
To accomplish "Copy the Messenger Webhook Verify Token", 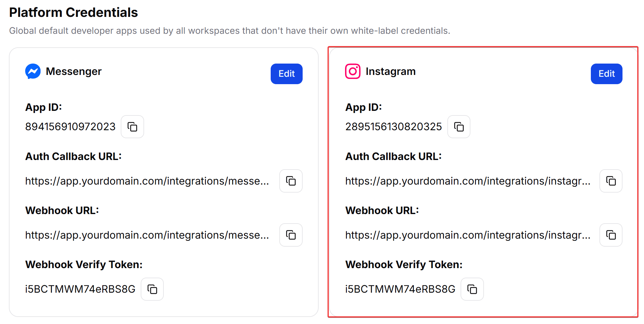I will coord(152,289).
